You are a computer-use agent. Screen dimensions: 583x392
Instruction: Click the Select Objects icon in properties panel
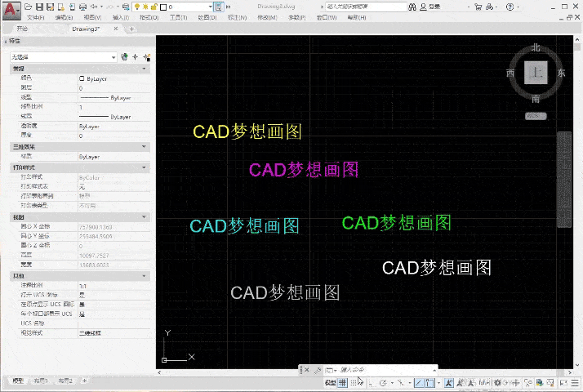135,57
